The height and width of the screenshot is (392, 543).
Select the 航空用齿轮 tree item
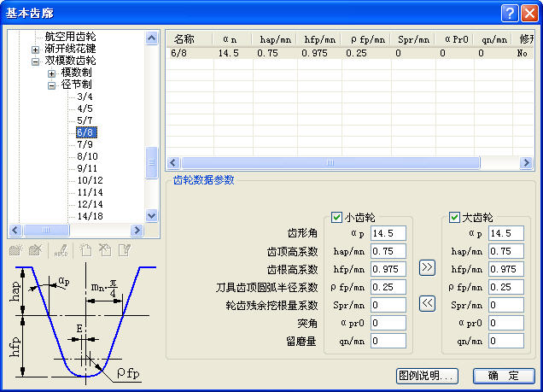70,37
